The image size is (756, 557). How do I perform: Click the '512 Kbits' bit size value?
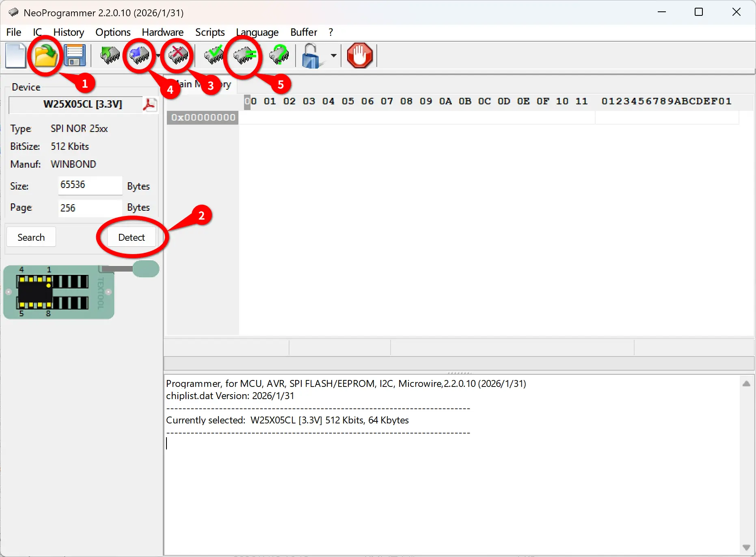point(70,147)
